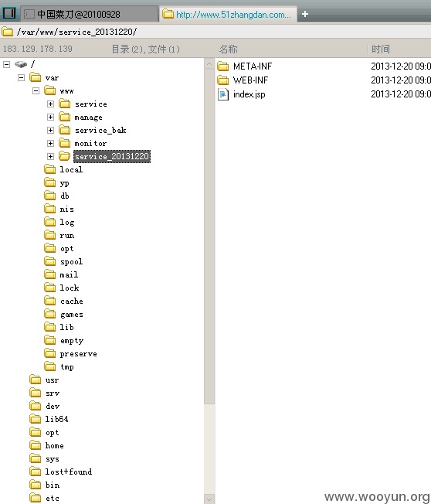Expand the manage folder node
This screenshot has width=431, height=504.
(50, 117)
